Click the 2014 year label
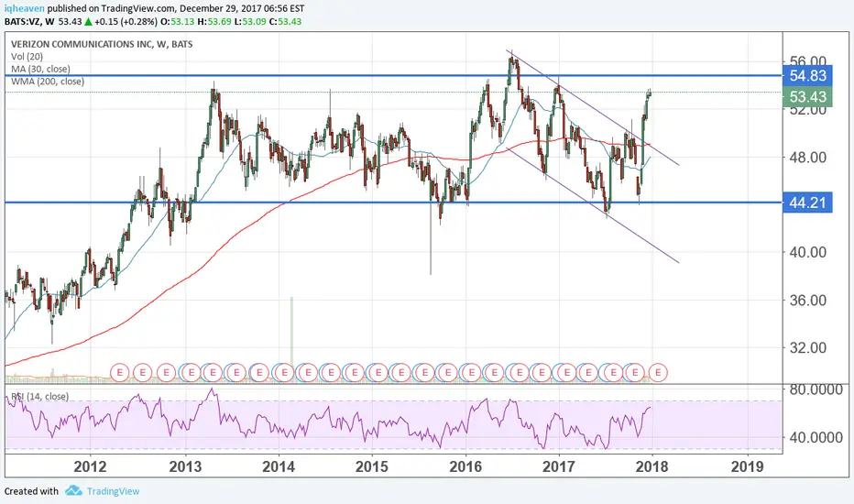Viewport: 854px width, 504px height. pyautogui.click(x=279, y=466)
